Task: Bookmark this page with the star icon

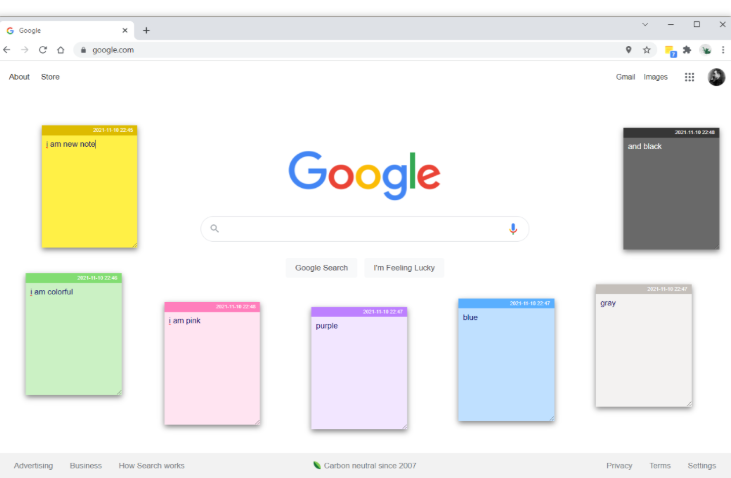Action: coord(647,50)
